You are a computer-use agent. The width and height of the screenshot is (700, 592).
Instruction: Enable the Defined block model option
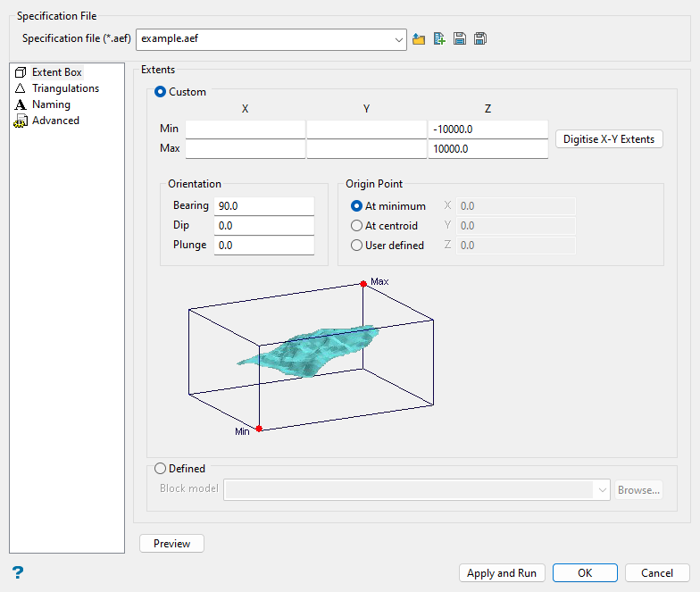click(161, 469)
